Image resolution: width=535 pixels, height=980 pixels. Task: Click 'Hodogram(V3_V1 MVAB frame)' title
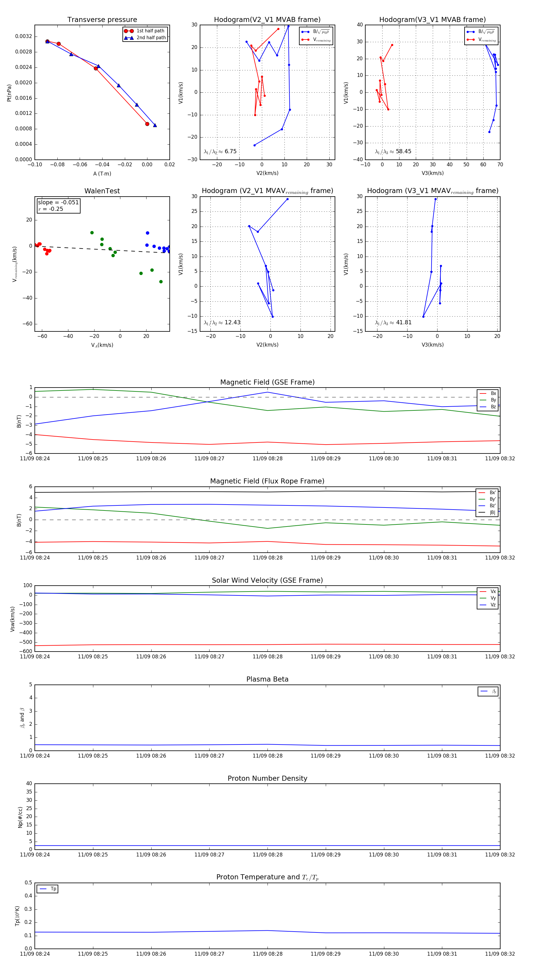[x=432, y=20]
